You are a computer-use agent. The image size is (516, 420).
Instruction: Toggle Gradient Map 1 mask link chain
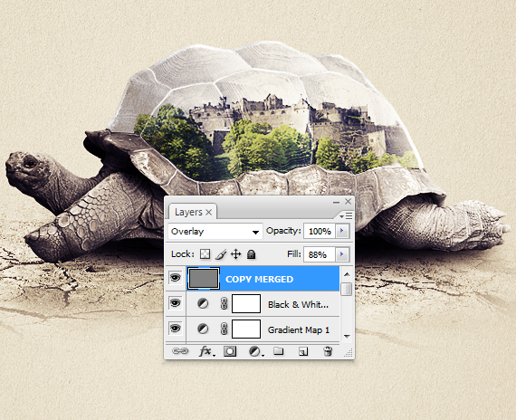[x=224, y=329]
